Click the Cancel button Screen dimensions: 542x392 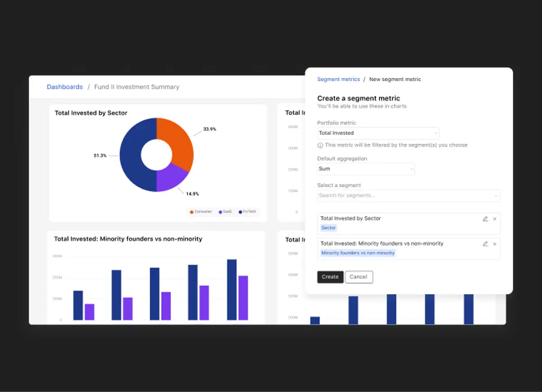point(359,277)
